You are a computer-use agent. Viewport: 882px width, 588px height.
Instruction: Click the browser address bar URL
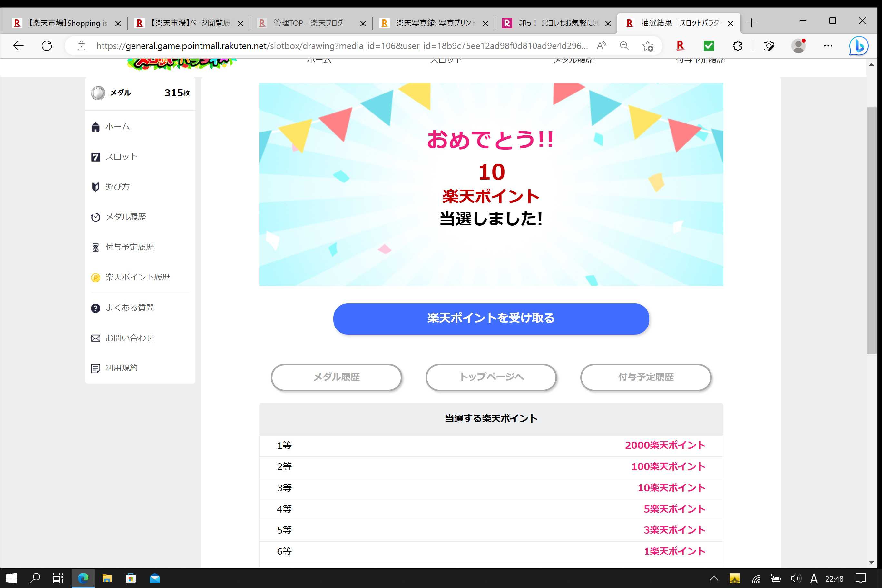(341, 46)
